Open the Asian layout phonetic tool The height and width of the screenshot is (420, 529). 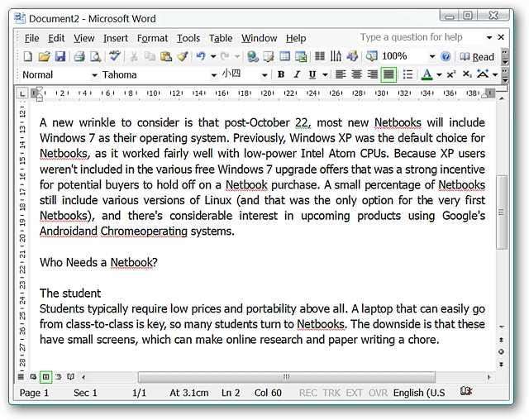click(x=483, y=74)
